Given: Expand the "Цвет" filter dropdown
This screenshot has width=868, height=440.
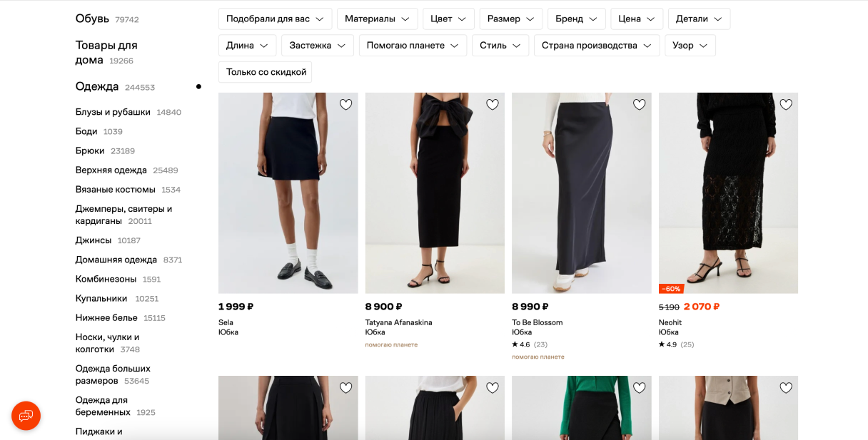Looking at the screenshot, I should [448, 19].
